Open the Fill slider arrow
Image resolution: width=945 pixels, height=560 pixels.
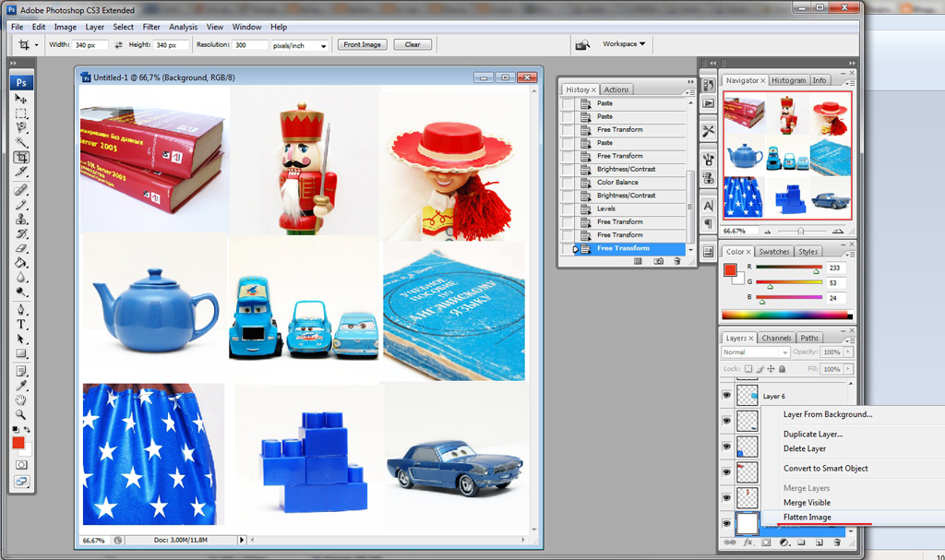click(x=849, y=369)
